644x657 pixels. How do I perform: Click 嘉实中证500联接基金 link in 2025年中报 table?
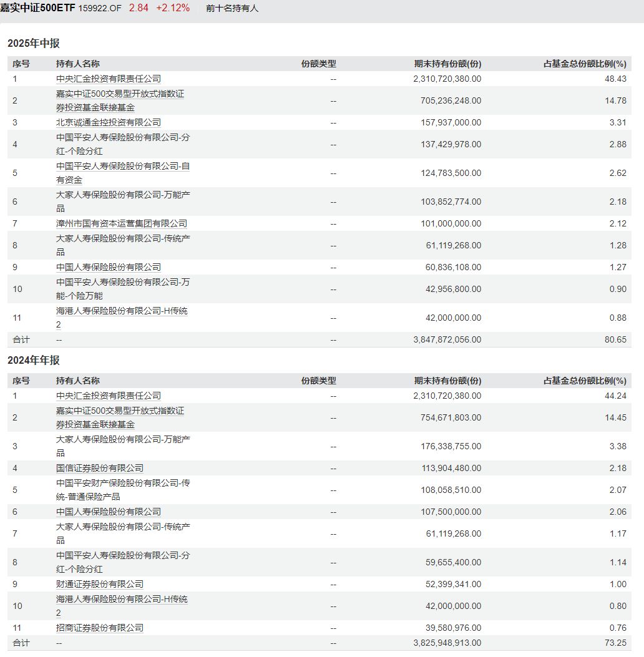pyautogui.click(x=120, y=100)
